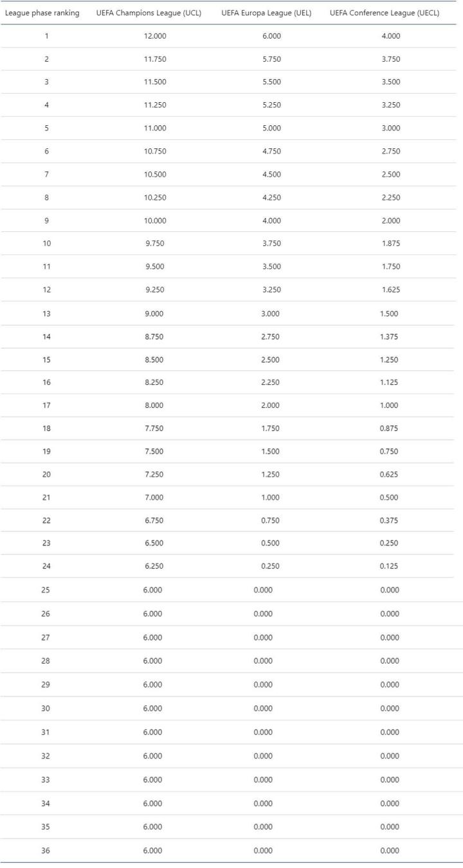Viewport: 463px width, 868px height.
Task: Select the 12.000 cell in the UCL column
Action: tap(155, 36)
